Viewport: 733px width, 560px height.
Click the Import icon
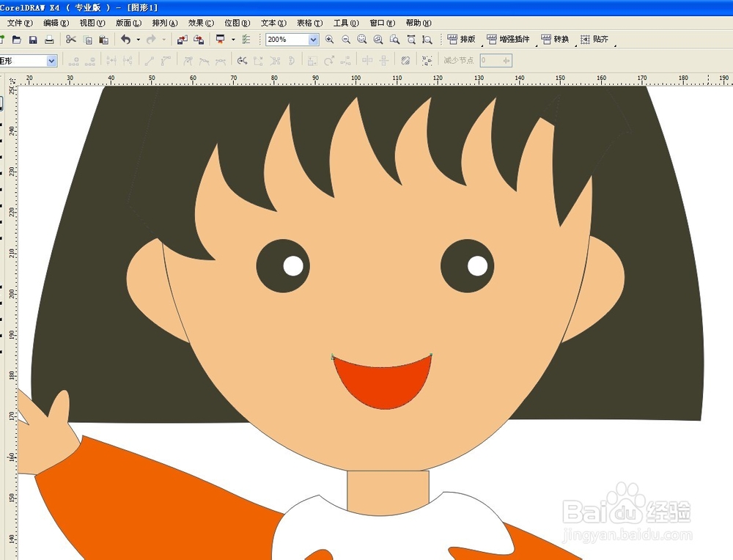point(182,40)
